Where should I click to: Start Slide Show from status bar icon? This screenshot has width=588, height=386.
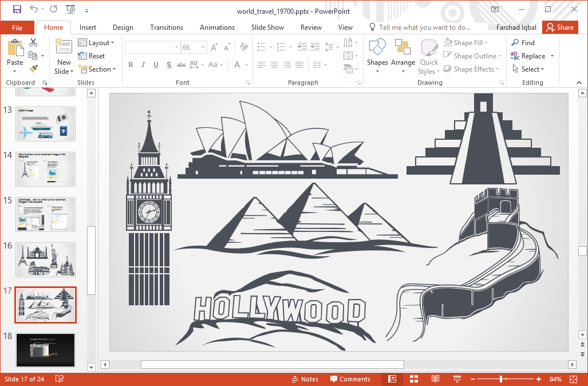pos(457,379)
